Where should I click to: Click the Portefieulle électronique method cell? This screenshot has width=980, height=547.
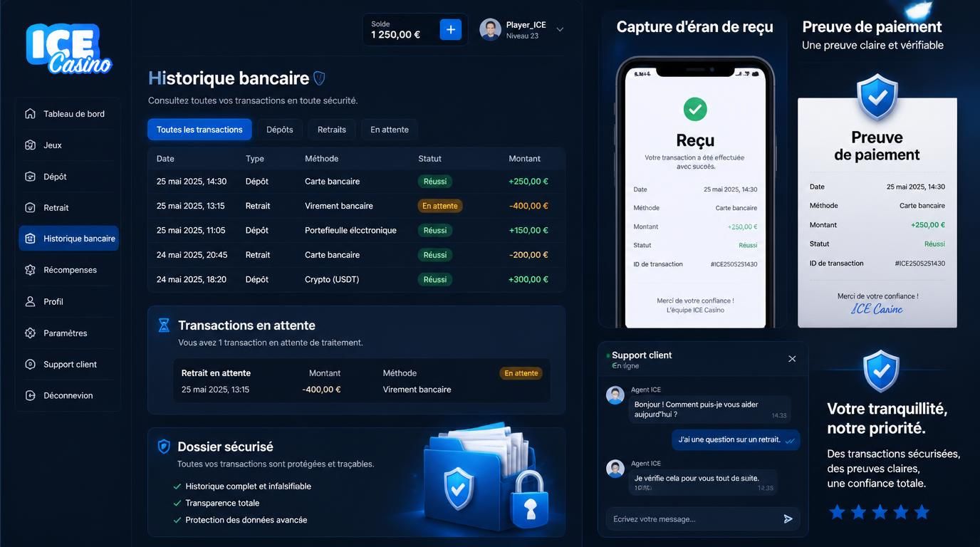click(x=350, y=230)
